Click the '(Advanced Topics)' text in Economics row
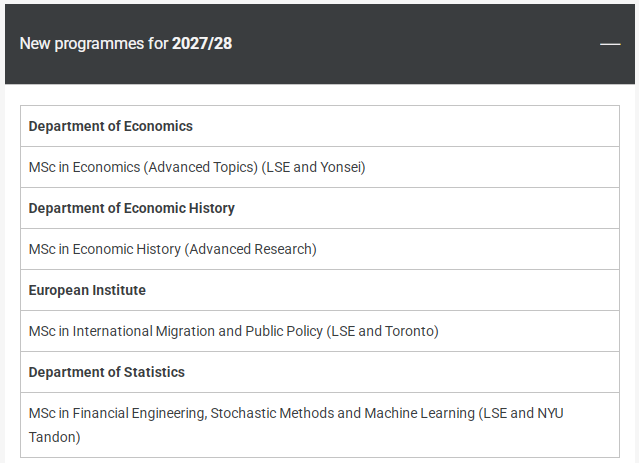Image resolution: width=639 pixels, height=463 pixels. click(x=201, y=168)
